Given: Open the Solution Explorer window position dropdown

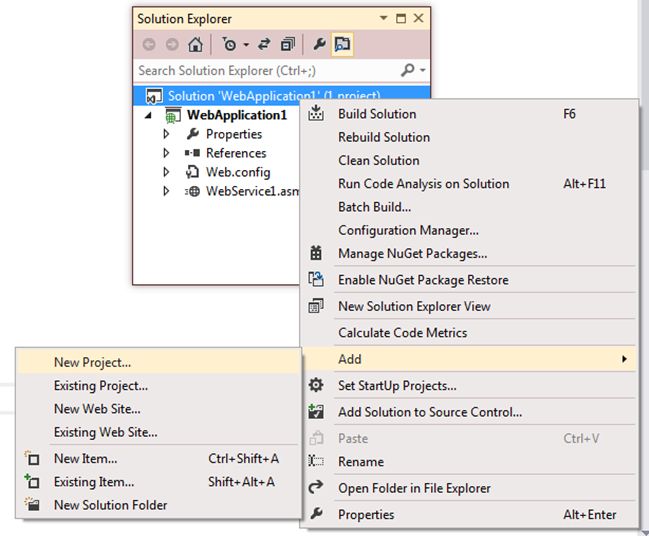Looking at the screenshot, I should click(x=383, y=18).
